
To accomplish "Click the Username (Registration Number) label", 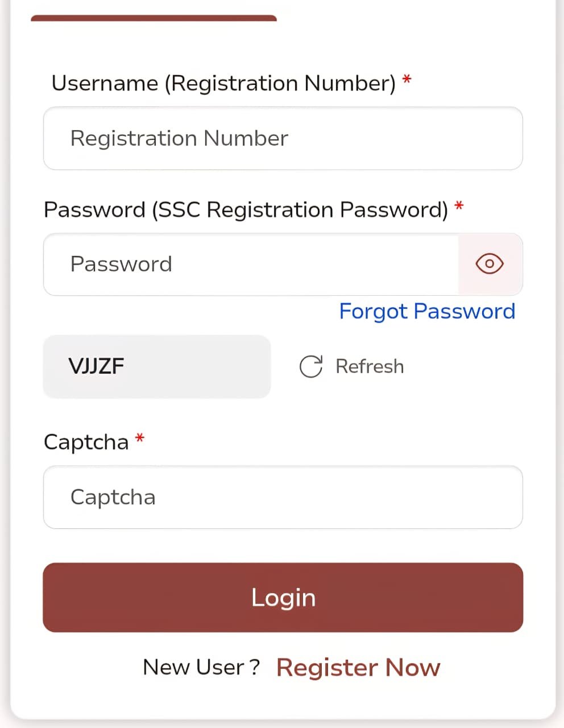I will click(x=223, y=84).
